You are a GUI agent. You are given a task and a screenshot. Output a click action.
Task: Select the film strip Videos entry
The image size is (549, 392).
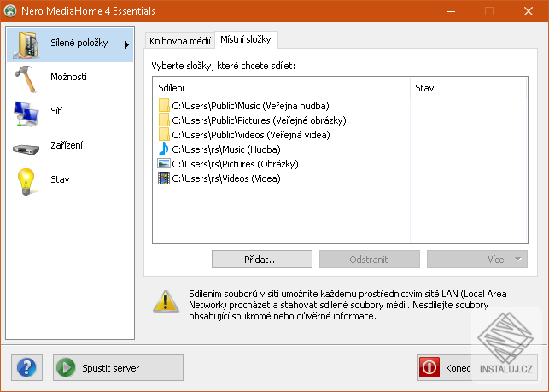pos(219,178)
